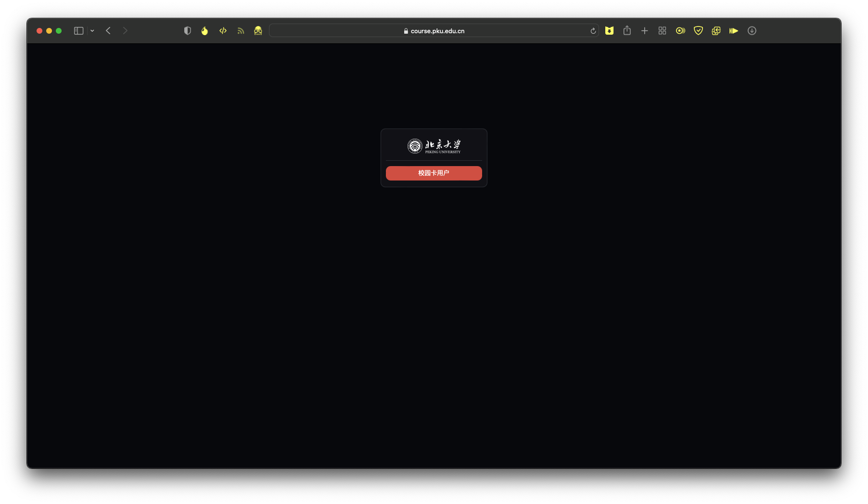The width and height of the screenshot is (868, 504).
Task: Open the yellow shield checkmark extension
Action: [698, 31]
